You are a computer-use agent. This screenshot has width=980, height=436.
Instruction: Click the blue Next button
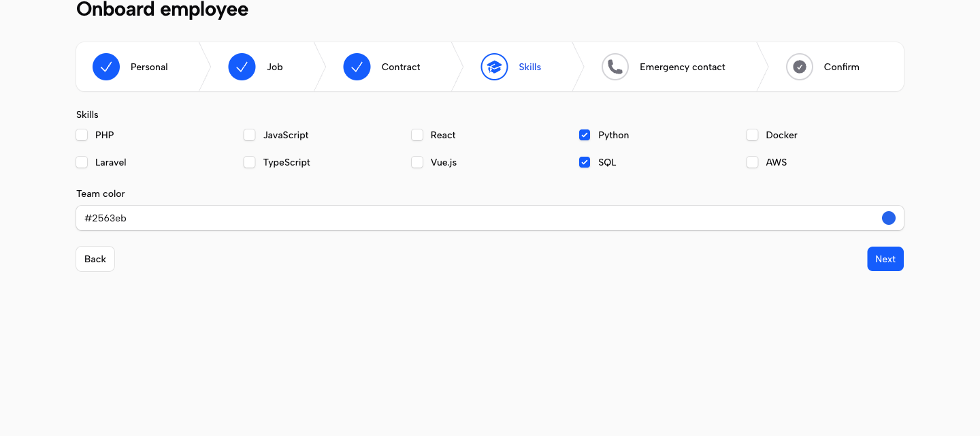click(x=885, y=259)
